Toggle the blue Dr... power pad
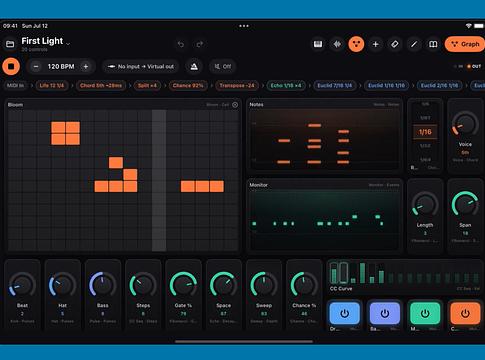Screen dimensions: 485x360 (345, 313)
